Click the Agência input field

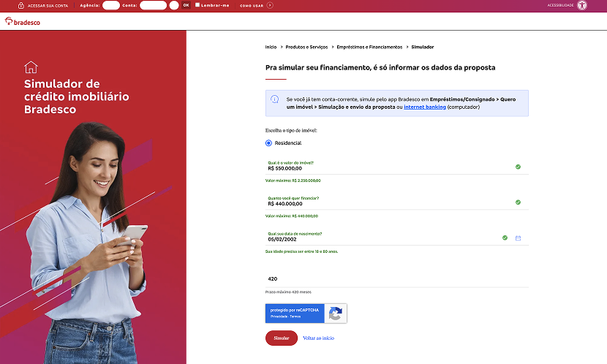(111, 5)
